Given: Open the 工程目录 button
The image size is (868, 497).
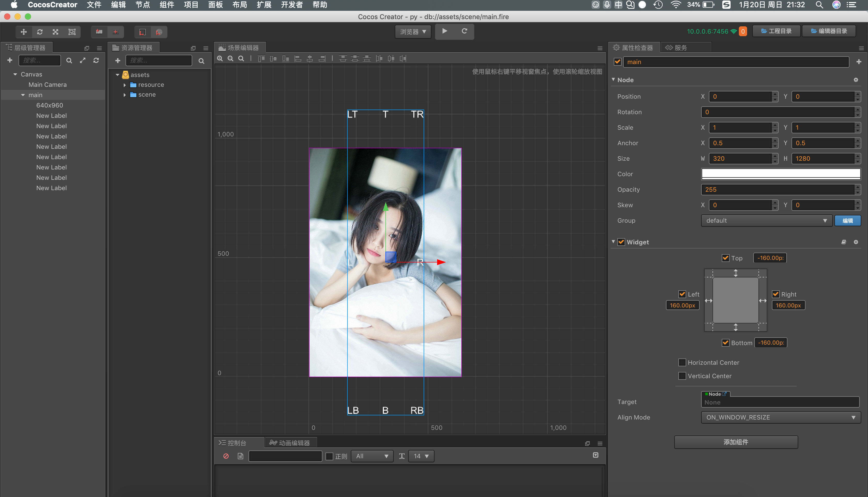Looking at the screenshot, I should [776, 31].
